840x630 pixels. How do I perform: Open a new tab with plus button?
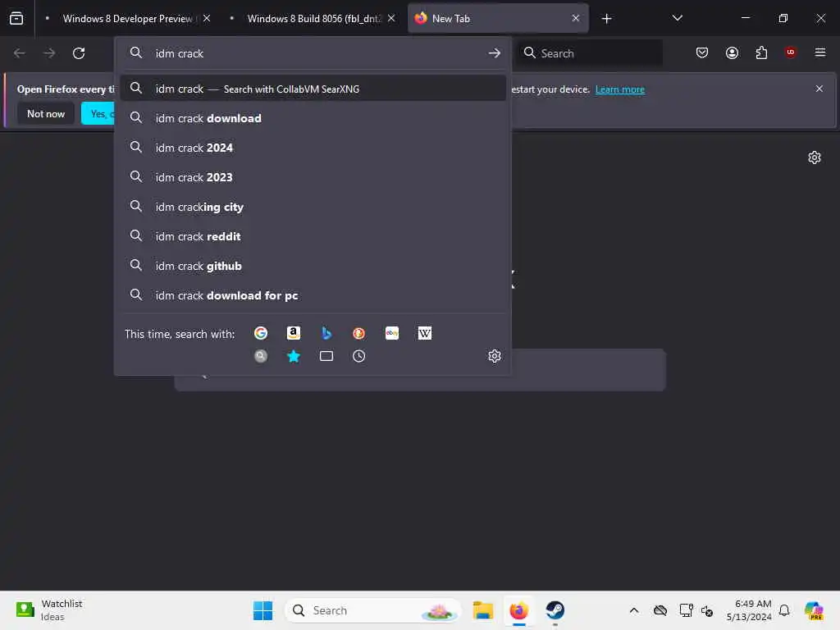tap(606, 19)
